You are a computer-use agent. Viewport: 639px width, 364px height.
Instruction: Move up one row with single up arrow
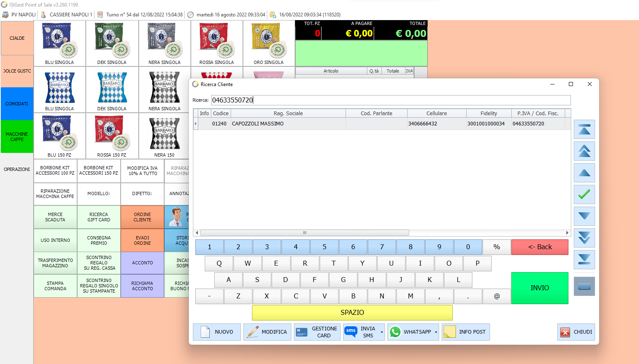pos(584,173)
